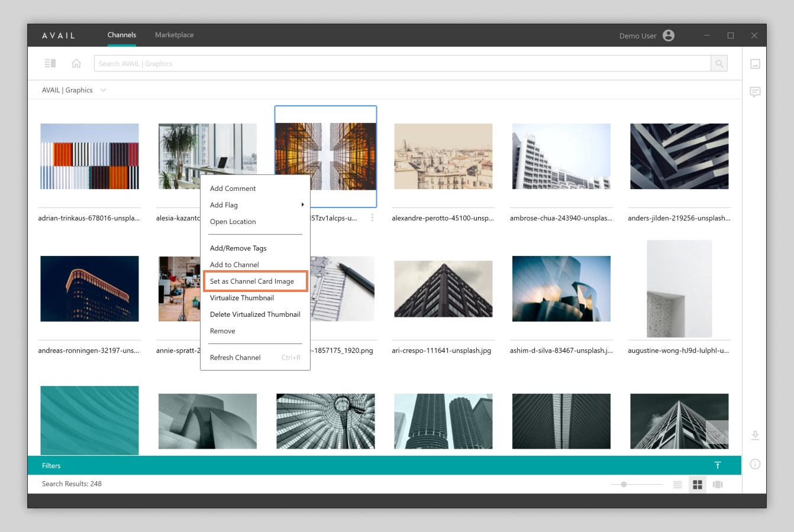Expand the Add Flag submenu arrow
The width and height of the screenshot is (794, 532).
point(302,205)
